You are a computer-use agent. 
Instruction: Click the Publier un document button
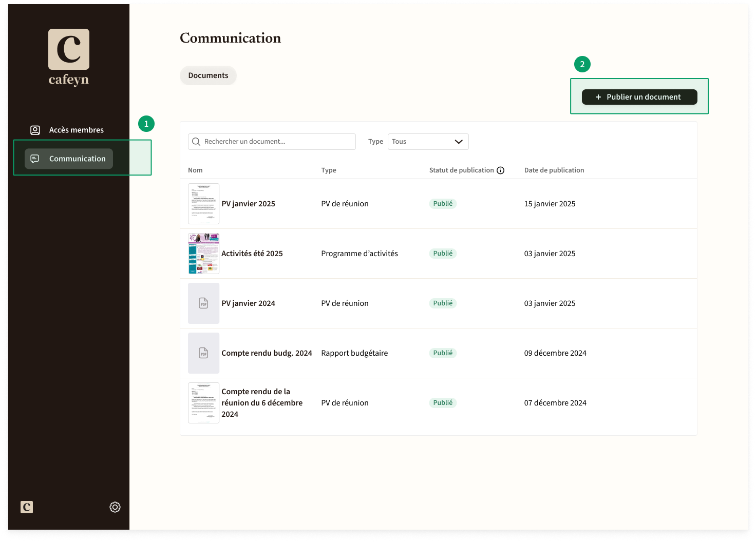pyautogui.click(x=639, y=97)
